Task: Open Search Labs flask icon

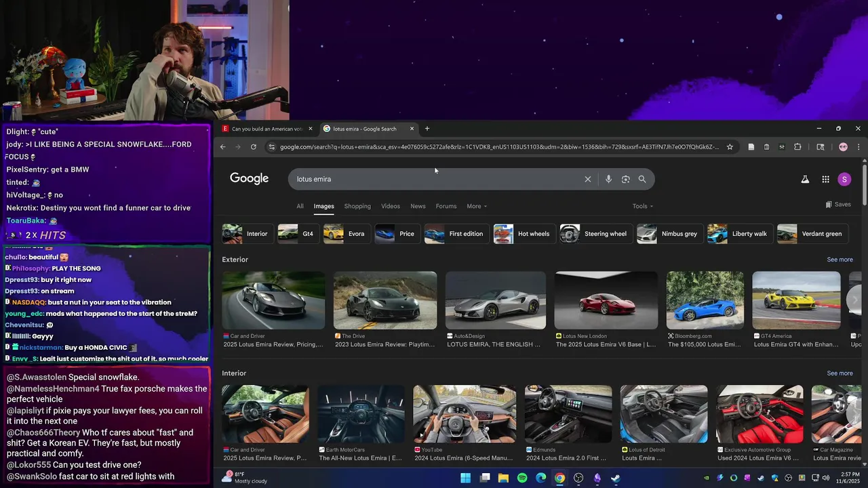Action: pyautogui.click(x=805, y=179)
